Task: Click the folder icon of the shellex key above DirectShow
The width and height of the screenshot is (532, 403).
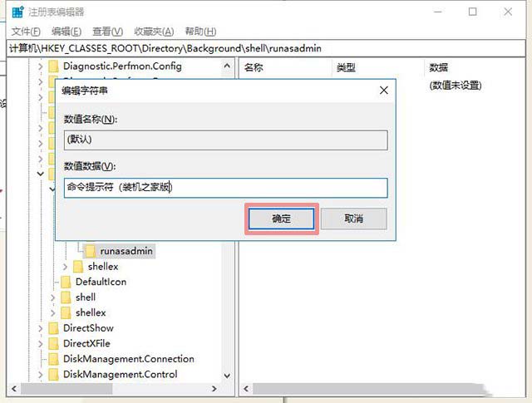Action: (x=66, y=312)
